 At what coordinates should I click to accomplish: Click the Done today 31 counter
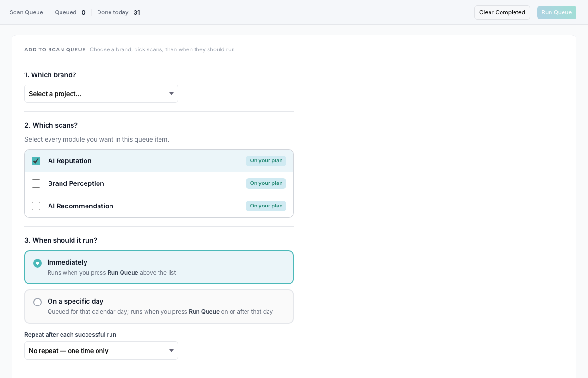[x=119, y=12]
